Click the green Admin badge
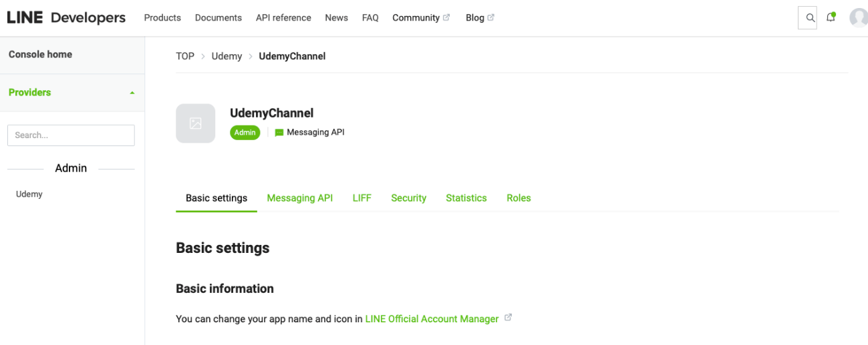 click(x=245, y=133)
